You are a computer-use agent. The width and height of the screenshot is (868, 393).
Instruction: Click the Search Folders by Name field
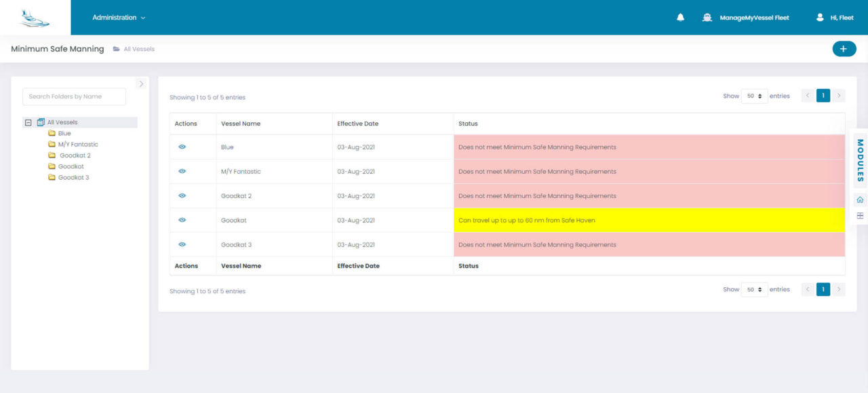click(74, 96)
